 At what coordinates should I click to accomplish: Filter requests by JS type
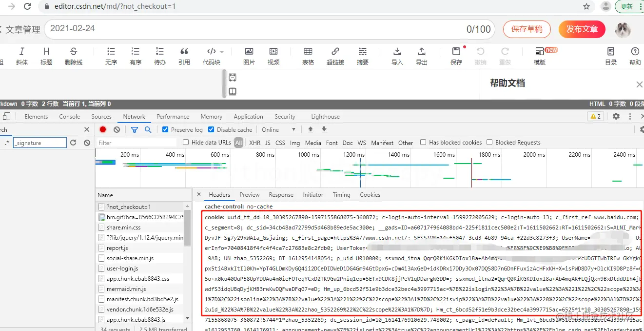[x=268, y=143]
